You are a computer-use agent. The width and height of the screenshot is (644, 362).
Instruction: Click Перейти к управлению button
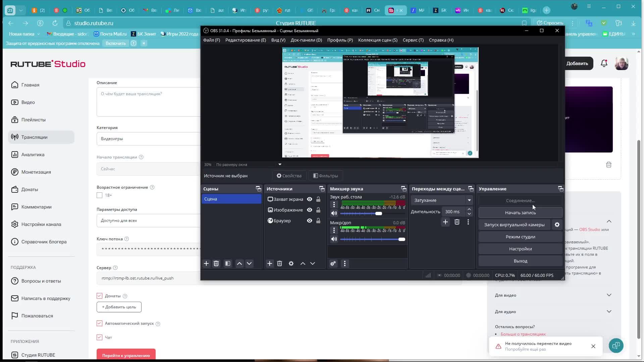coord(126,355)
